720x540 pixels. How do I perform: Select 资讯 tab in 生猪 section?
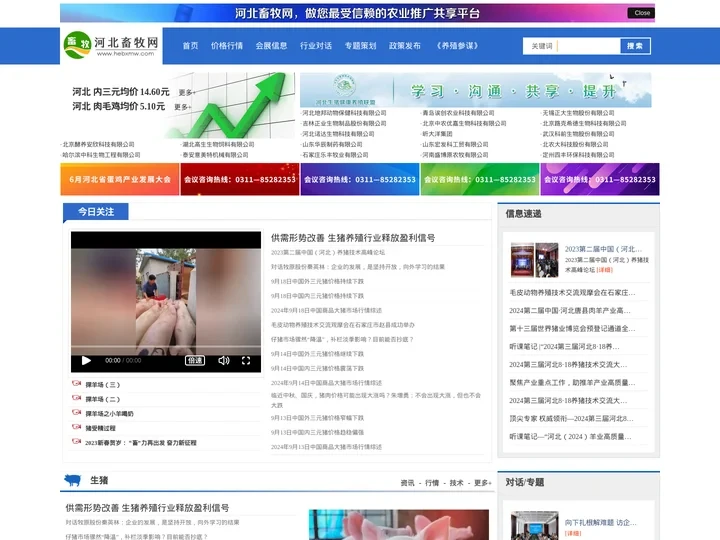tap(407, 483)
